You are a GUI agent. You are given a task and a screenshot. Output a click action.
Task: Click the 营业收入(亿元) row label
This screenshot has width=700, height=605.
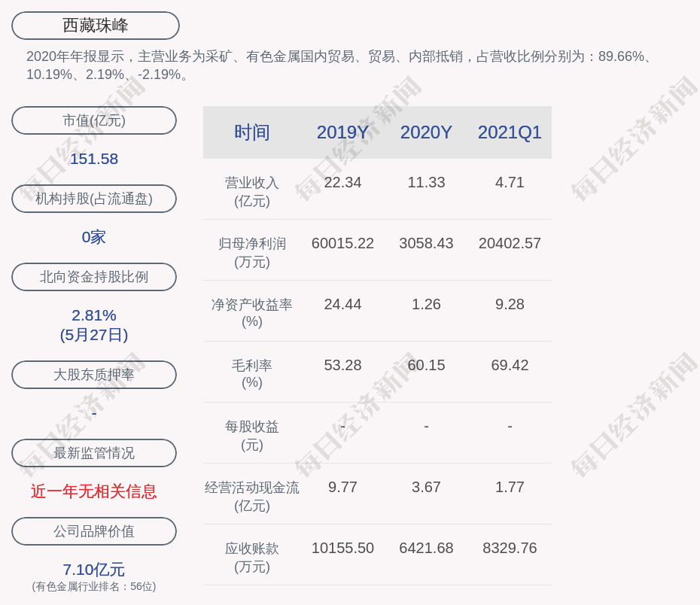pos(252,192)
